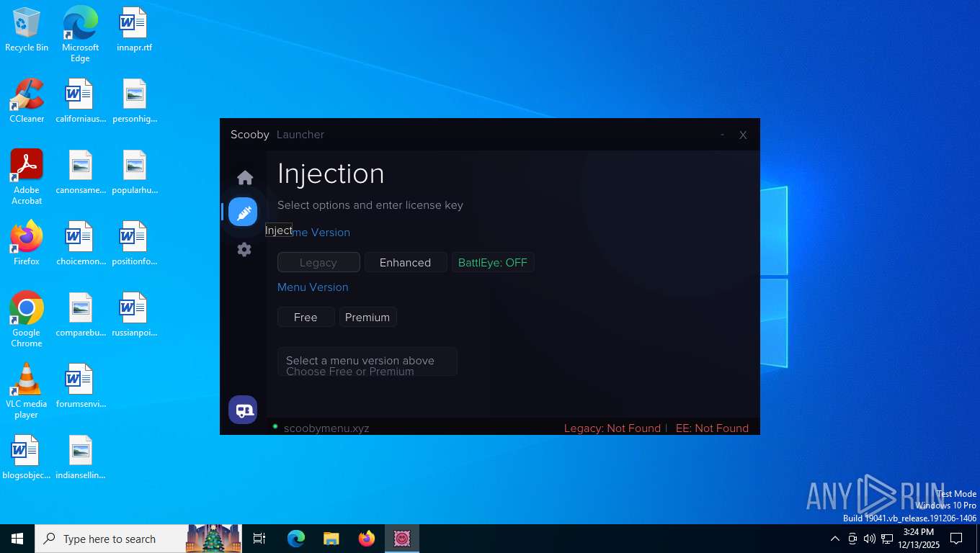The width and height of the screenshot is (980, 553).
Task: Select the blogsobjec document icon
Action: coord(27,457)
